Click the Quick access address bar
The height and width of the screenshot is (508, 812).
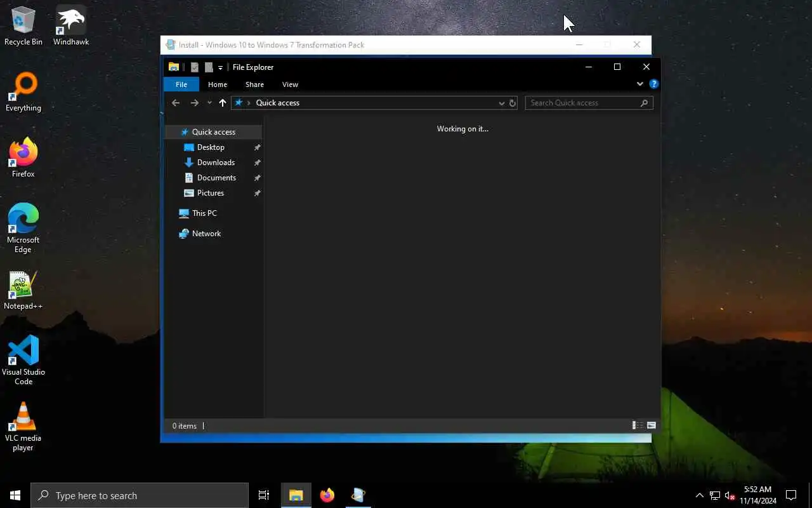point(374,103)
